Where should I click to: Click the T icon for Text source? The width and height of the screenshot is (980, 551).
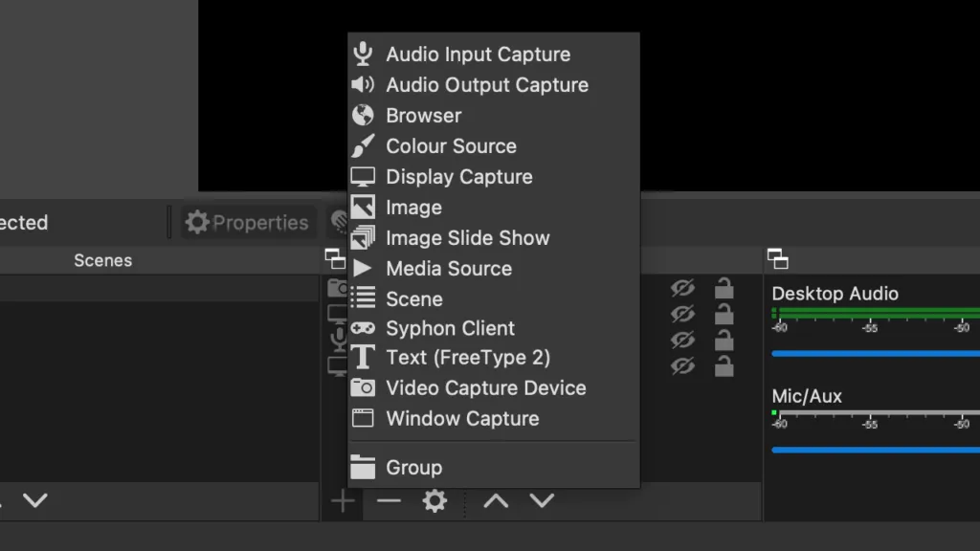coord(363,358)
